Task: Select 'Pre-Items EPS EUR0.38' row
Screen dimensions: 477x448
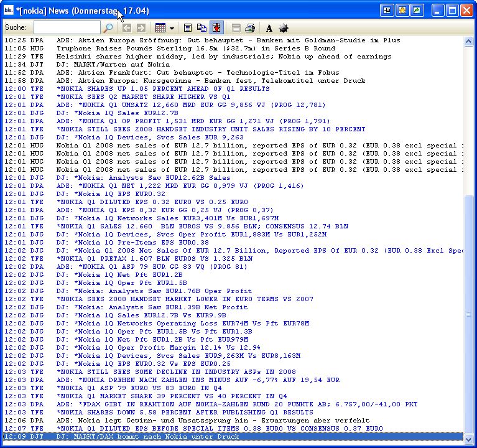Action: 234,243
